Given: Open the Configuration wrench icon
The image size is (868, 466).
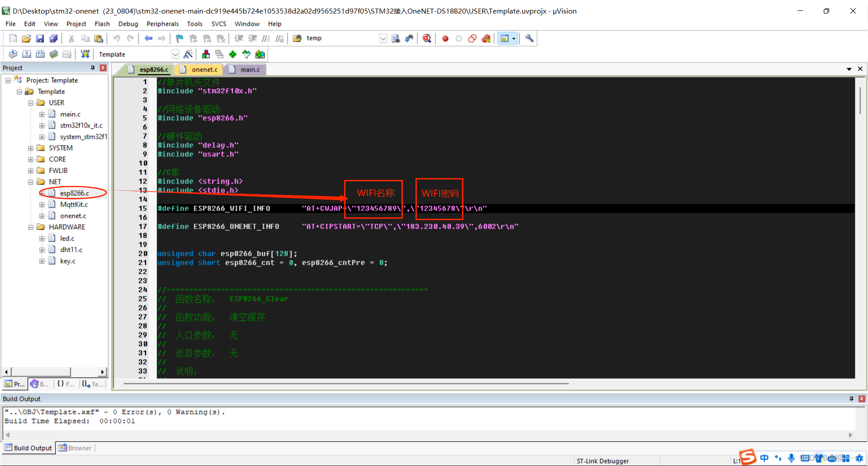Looking at the screenshot, I should coord(529,38).
